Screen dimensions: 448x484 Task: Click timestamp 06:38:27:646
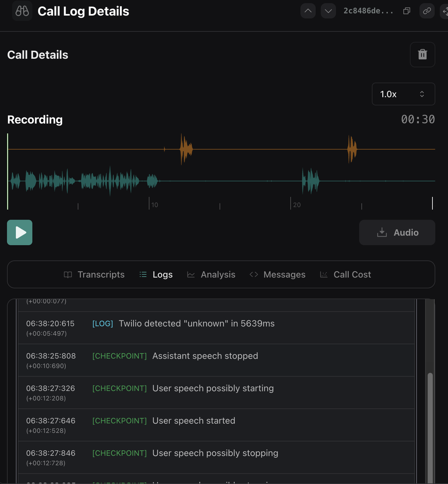point(51,421)
